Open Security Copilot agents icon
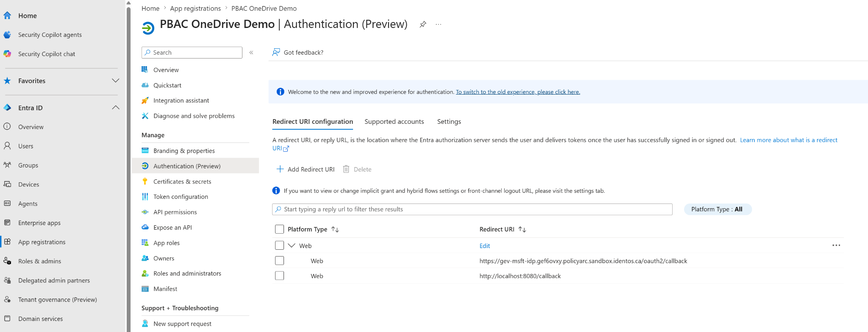 pos(7,35)
